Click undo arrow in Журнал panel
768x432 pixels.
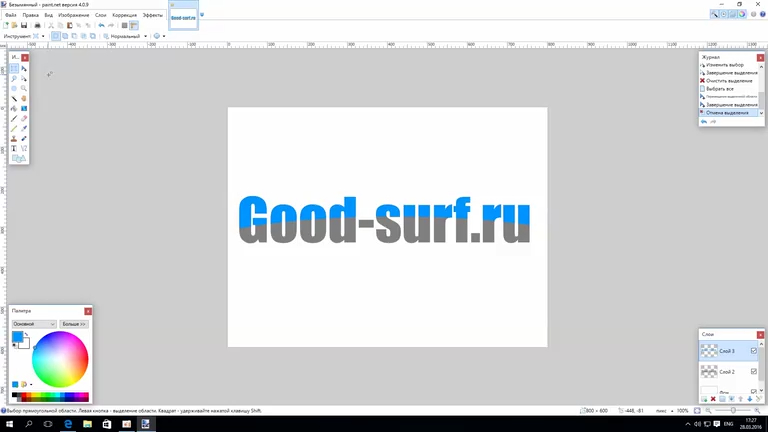tap(704, 121)
